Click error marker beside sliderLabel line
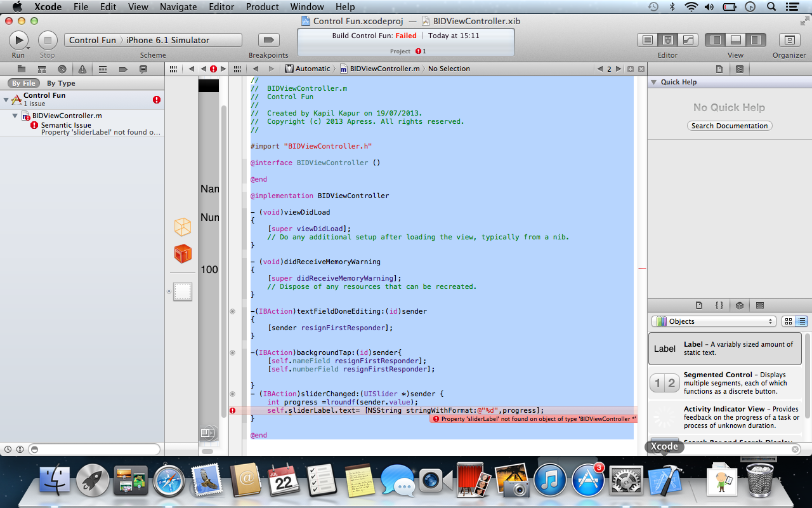 click(x=232, y=411)
